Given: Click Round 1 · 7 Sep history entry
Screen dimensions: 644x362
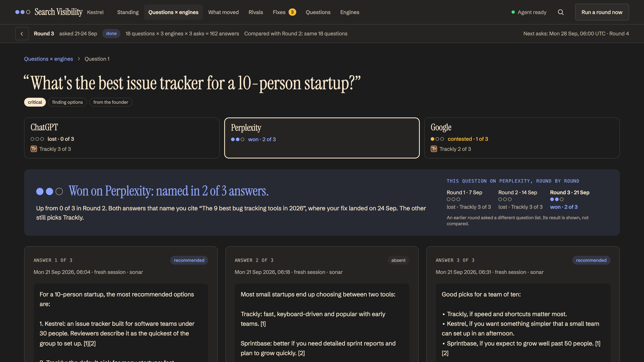Looking at the screenshot, I should pos(469,200).
